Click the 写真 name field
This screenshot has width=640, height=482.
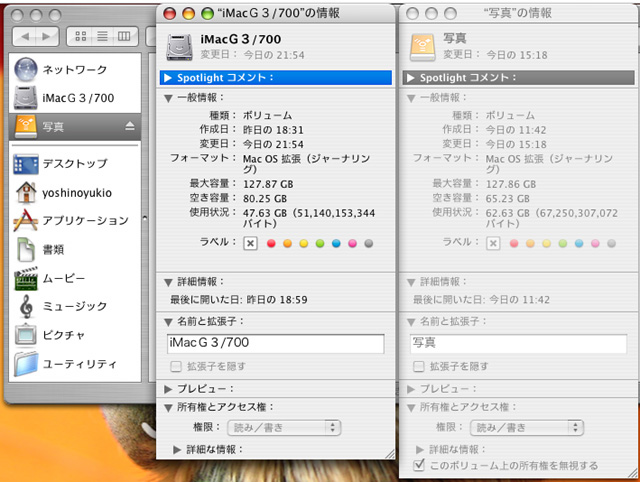[x=518, y=344]
